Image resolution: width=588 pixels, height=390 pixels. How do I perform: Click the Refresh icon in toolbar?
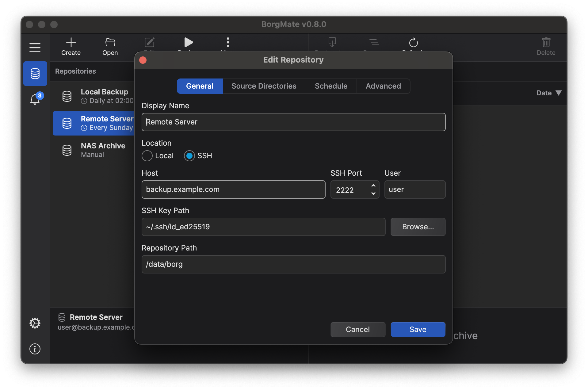(x=413, y=43)
